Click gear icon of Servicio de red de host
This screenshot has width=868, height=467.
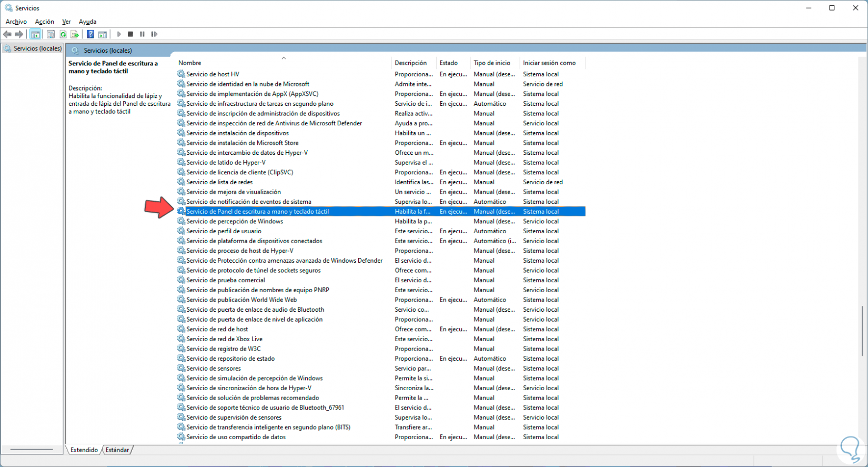[181, 329]
